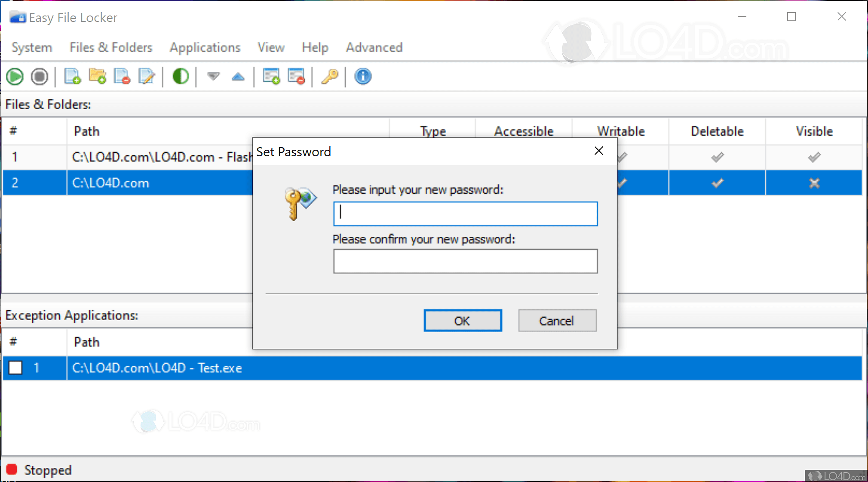
Task: Toggle Visible permission for C:\LO4D.com
Action: 814,182
